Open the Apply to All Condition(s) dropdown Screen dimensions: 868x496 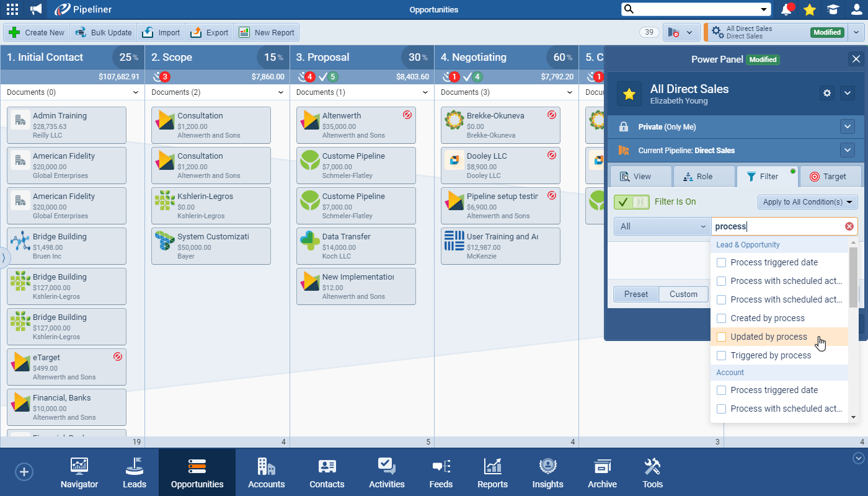point(807,201)
